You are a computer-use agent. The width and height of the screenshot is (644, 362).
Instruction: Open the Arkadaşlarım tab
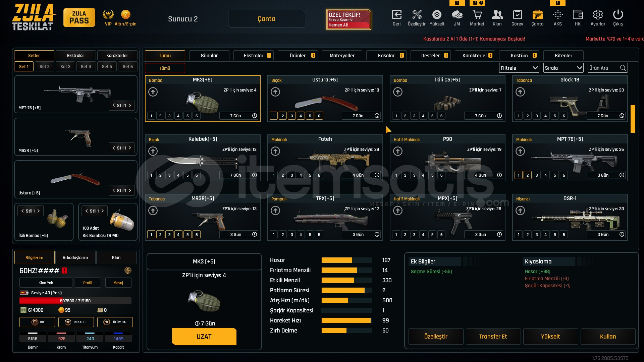coord(75,258)
